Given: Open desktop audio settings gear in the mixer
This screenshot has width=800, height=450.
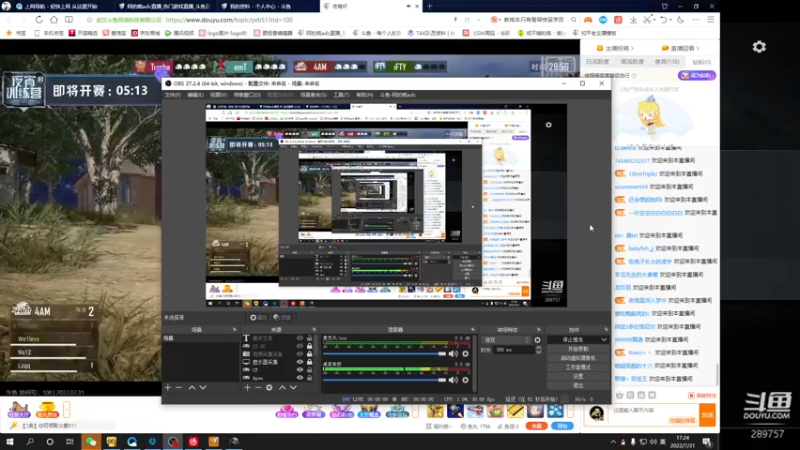Looking at the screenshot, I should [x=465, y=380].
